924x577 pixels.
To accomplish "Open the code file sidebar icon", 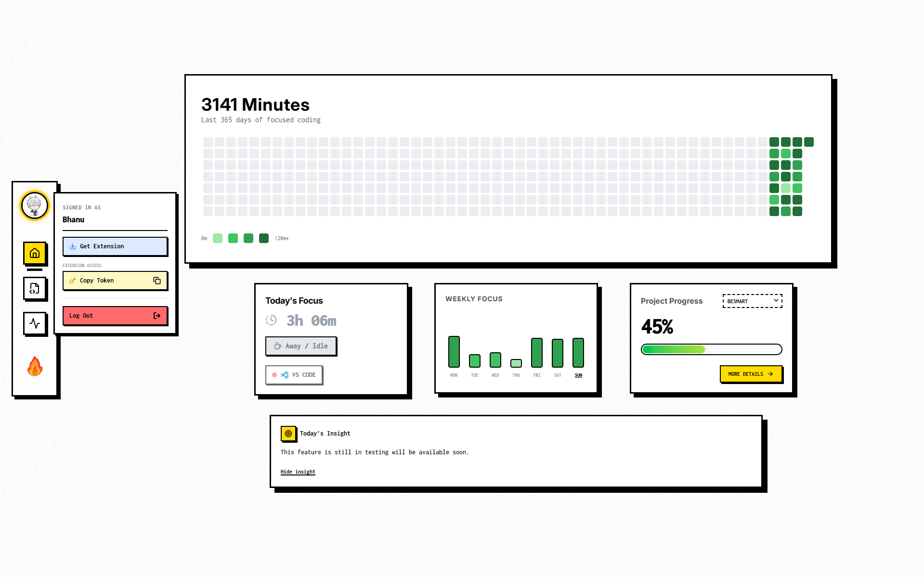I will pos(35,288).
